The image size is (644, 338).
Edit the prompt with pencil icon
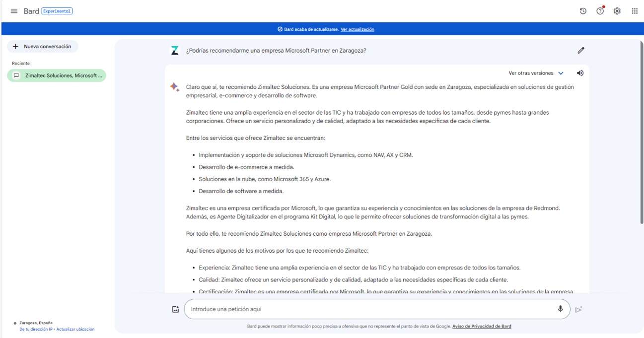click(580, 50)
